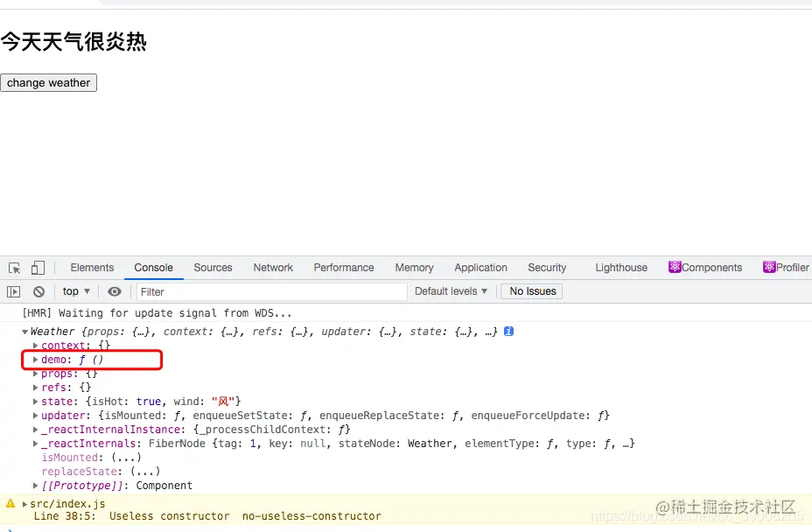This screenshot has width=812, height=532.
Task: Expand the state property with isHot
Action: (x=35, y=402)
